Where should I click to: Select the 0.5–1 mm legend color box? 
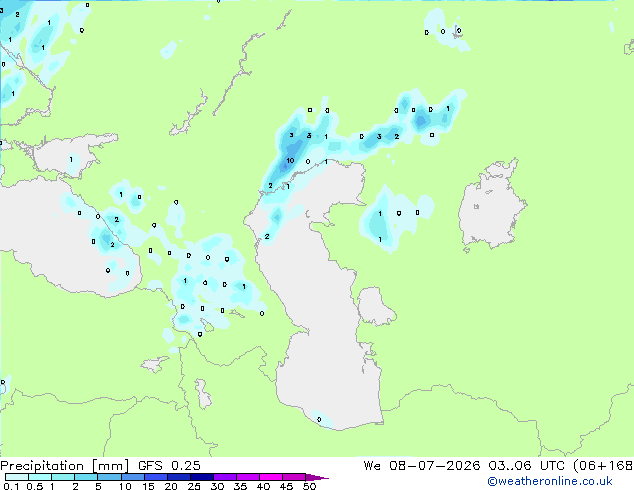[40, 477]
